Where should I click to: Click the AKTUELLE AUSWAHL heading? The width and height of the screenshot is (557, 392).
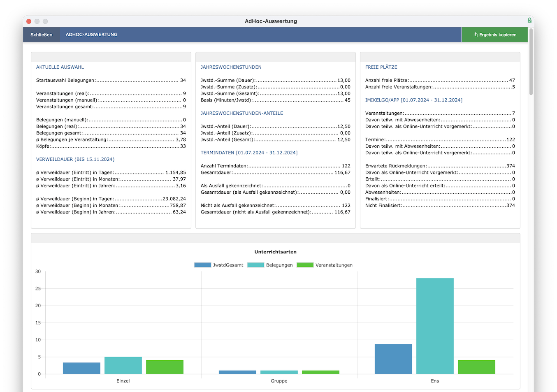point(60,67)
